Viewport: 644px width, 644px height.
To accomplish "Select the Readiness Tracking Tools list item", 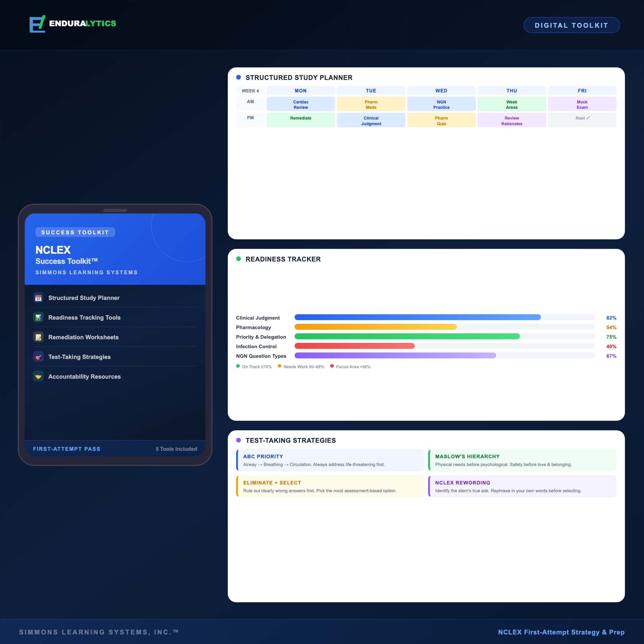I will pyautogui.click(x=115, y=317).
